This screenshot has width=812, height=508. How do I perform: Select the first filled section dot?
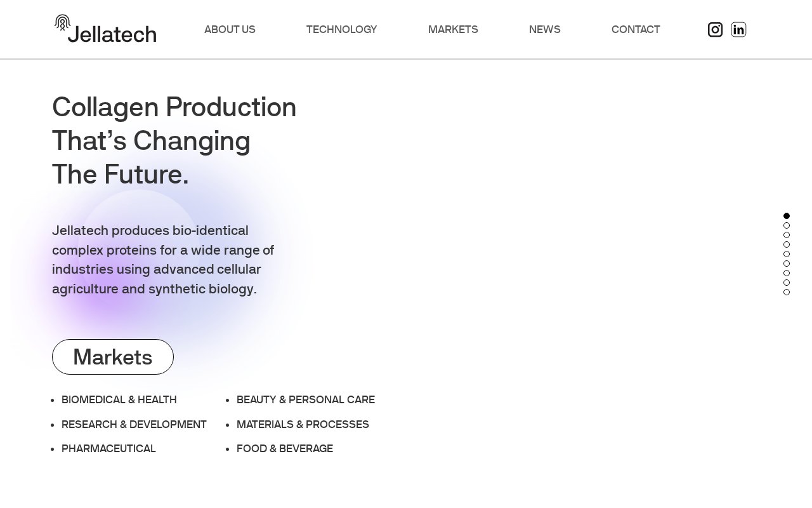787,216
